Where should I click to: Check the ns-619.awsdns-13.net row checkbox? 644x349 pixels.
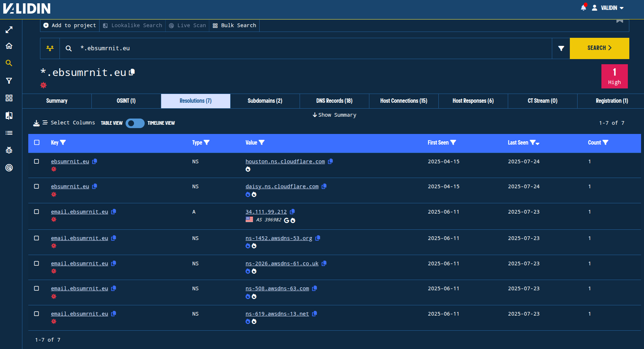36,314
